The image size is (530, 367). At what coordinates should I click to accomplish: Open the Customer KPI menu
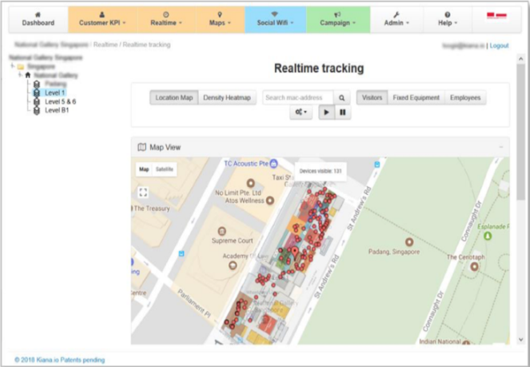[x=102, y=20]
